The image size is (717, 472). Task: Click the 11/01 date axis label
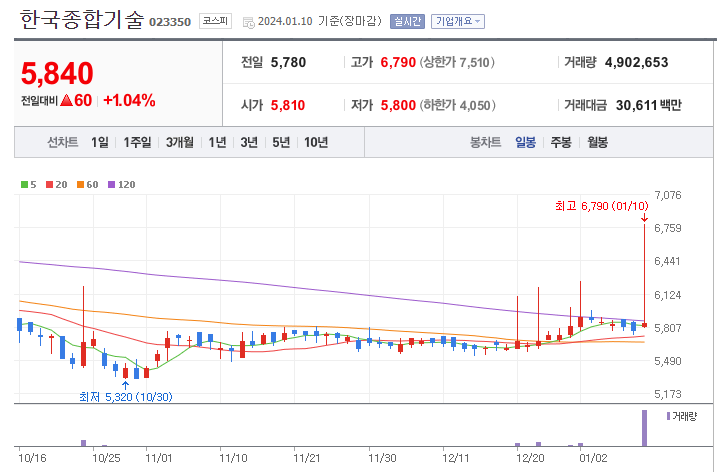tap(159, 458)
